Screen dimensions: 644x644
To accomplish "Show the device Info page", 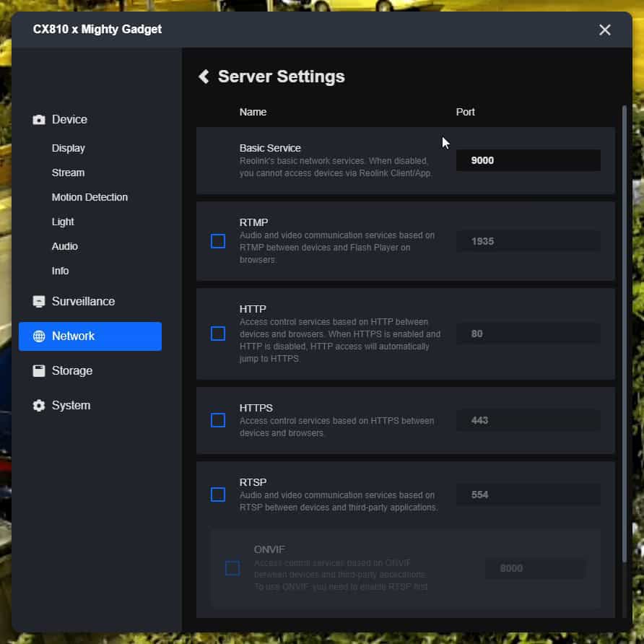I will coord(61,271).
